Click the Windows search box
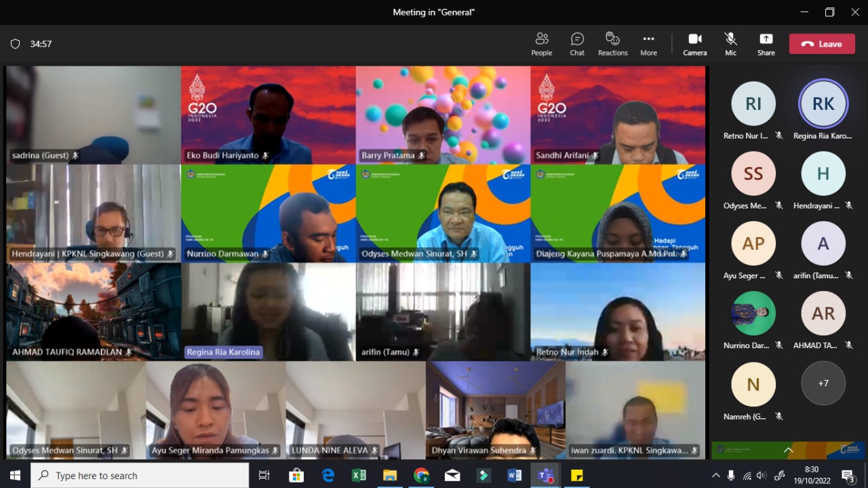The width and height of the screenshot is (868, 488). (x=140, y=475)
